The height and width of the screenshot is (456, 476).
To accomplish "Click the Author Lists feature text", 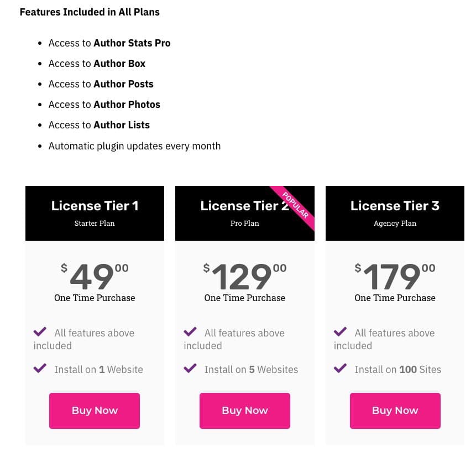I will click(122, 125).
